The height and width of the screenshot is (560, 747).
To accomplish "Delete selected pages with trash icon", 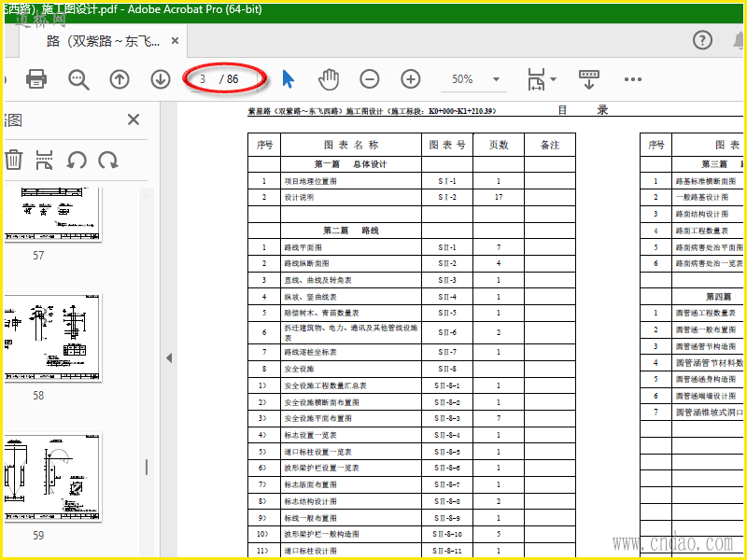I will pos(14,160).
